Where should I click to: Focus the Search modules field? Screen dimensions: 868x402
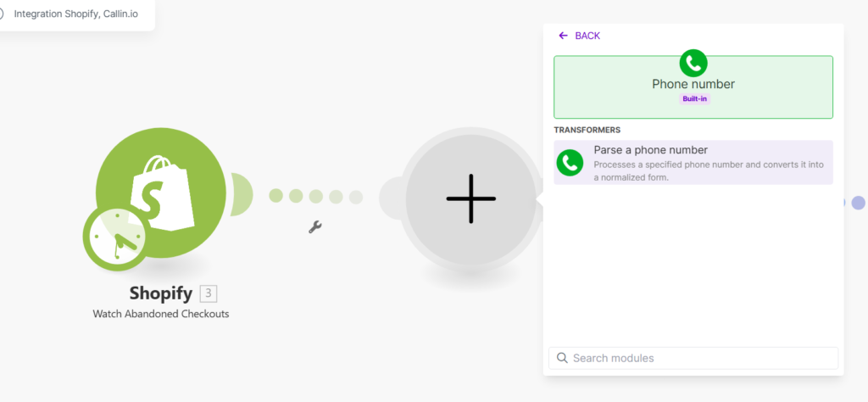coord(693,358)
